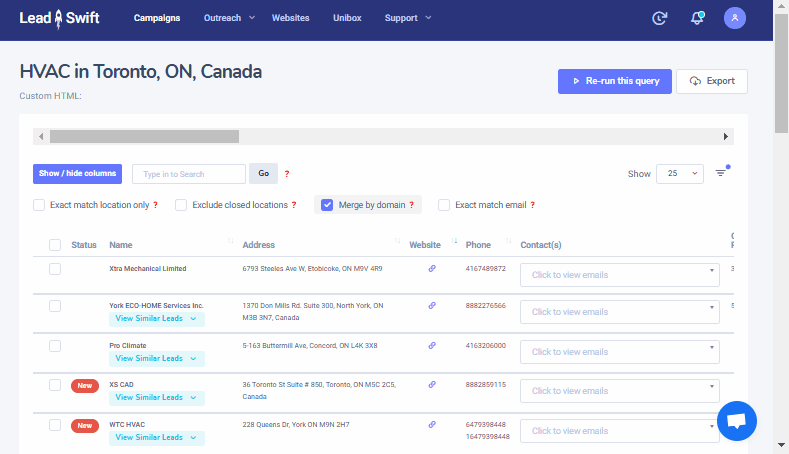
Task: Enable Exact match location only
Action: click(x=39, y=205)
